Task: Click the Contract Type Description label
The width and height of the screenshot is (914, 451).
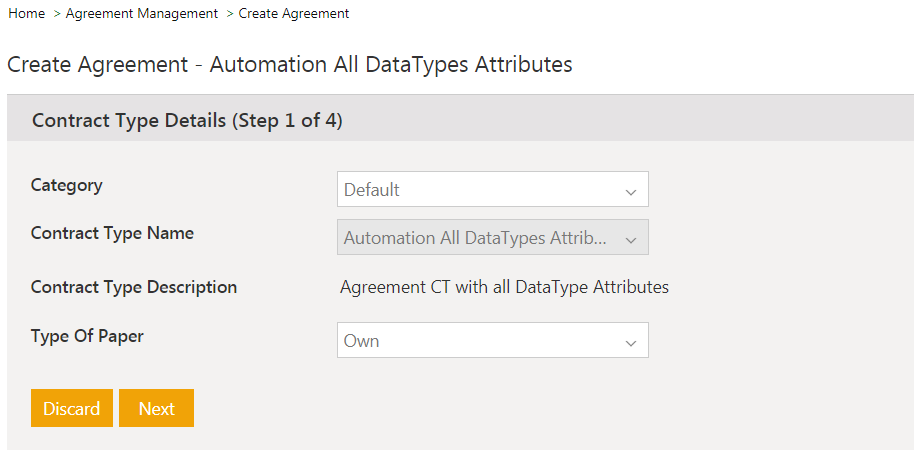Action: [x=134, y=287]
